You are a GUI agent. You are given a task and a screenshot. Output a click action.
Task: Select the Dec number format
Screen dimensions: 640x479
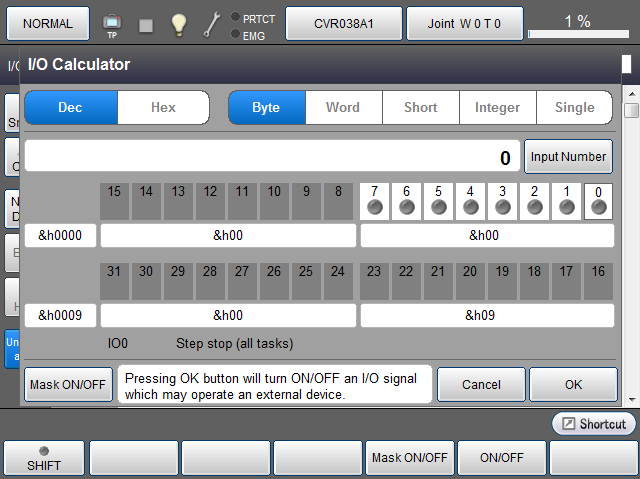pos(71,108)
